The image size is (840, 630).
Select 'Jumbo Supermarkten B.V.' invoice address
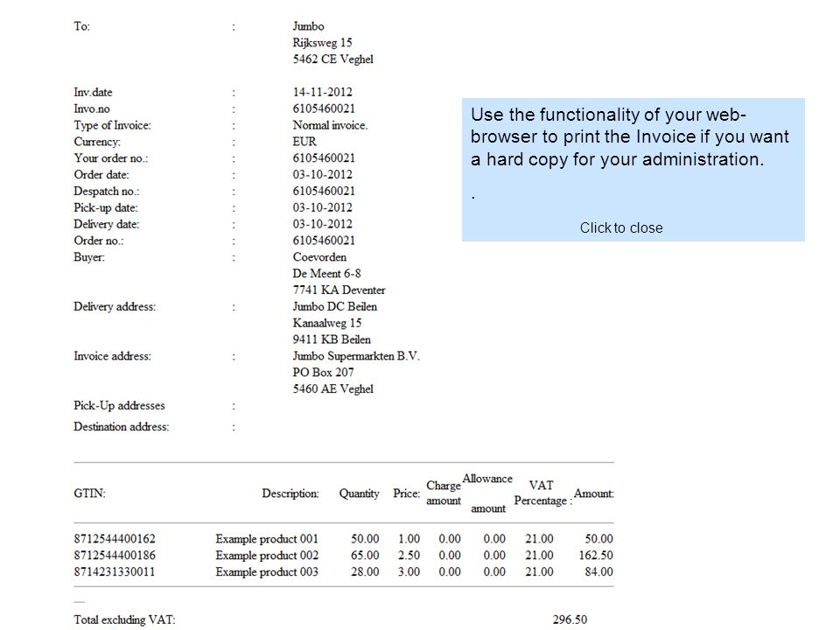click(x=356, y=356)
